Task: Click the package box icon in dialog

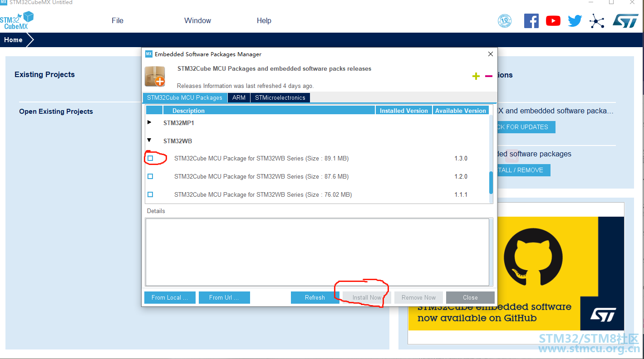Action: (x=155, y=76)
